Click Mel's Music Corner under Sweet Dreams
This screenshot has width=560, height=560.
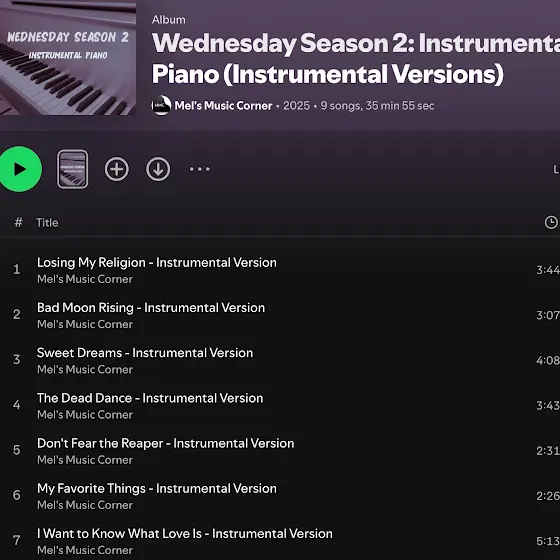(x=85, y=369)
